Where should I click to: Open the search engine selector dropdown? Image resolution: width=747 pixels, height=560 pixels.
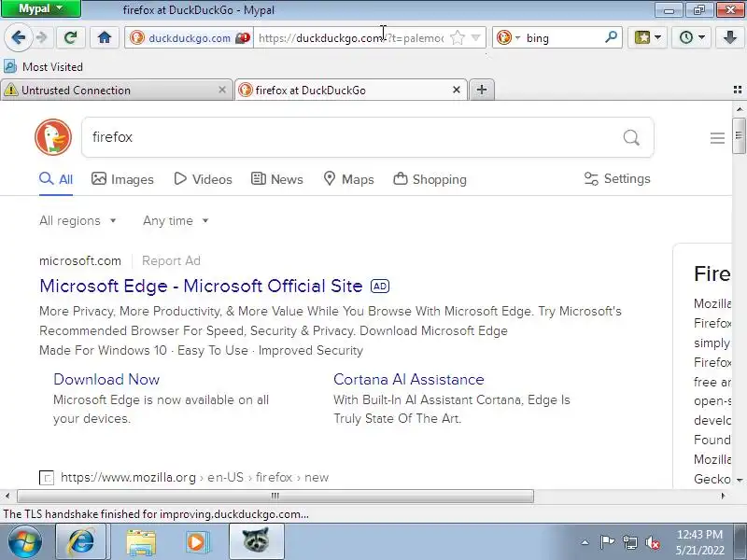pos(508,37)
